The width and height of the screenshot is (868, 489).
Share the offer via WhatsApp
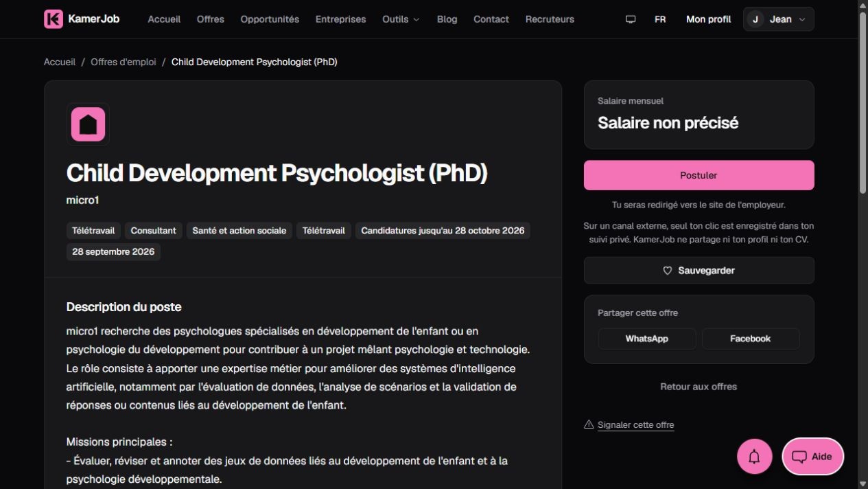646,339
